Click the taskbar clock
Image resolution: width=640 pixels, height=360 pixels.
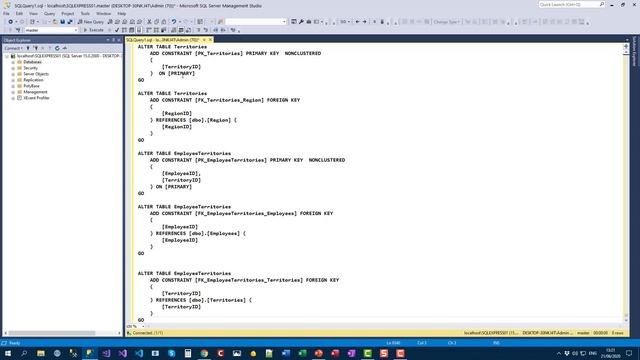tap(611, 353)
